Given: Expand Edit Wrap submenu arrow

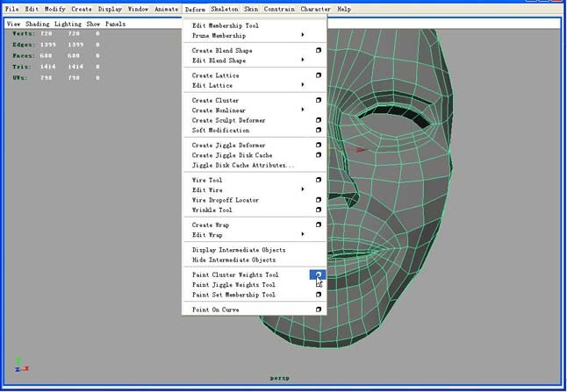Looking at the screenshot, I should click(303, 234).
